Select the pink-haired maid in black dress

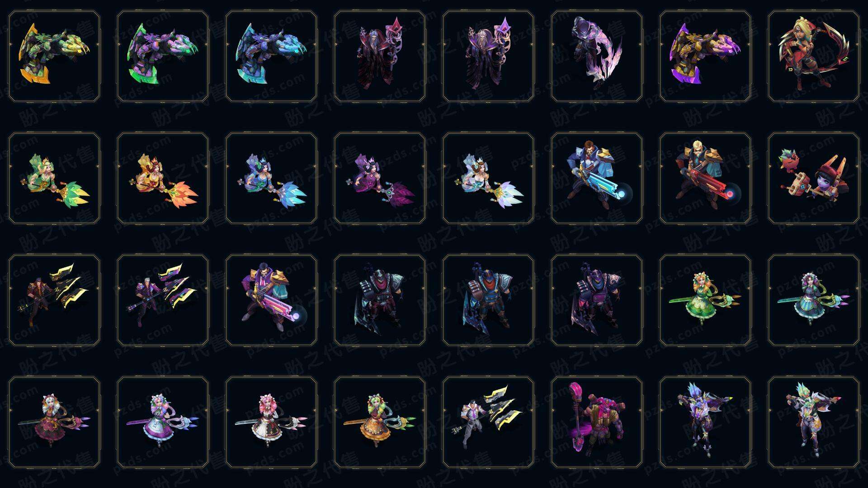[x=271, y=422]
